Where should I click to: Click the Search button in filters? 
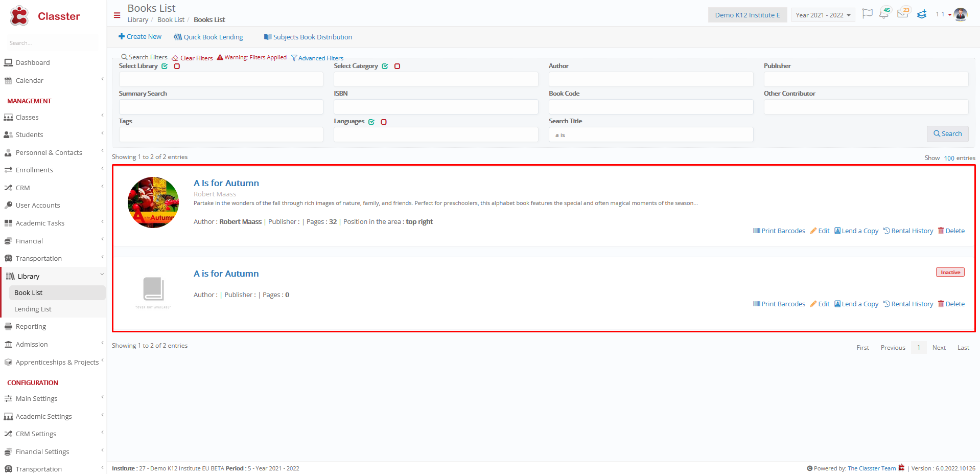pyautogui.click(x=947, y=133)
